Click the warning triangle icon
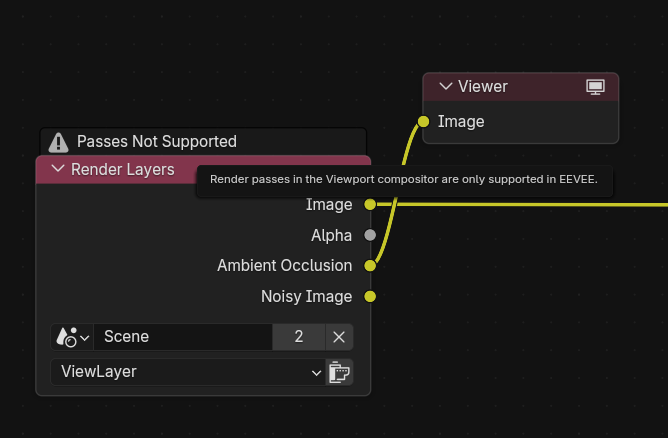 [58, 142]
